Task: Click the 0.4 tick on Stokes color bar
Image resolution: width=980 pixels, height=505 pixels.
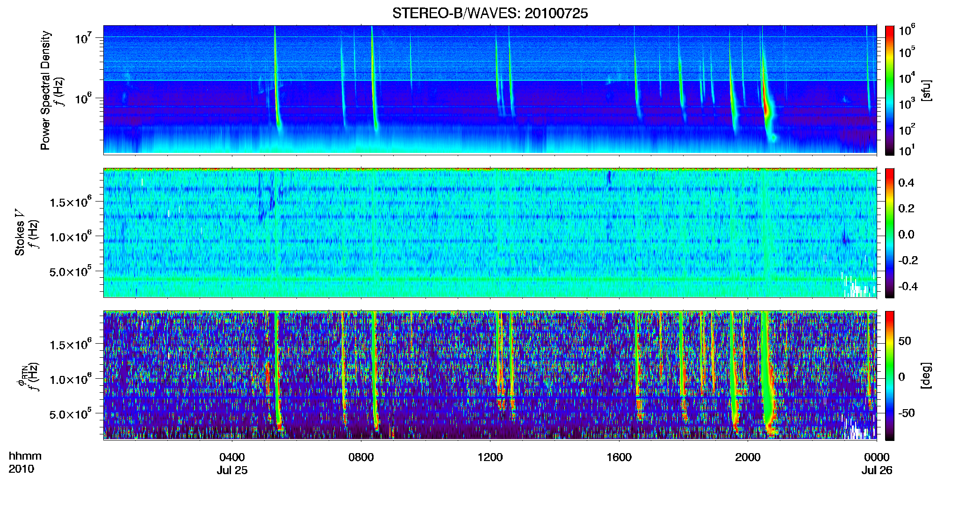Action: tap(906, 183)
